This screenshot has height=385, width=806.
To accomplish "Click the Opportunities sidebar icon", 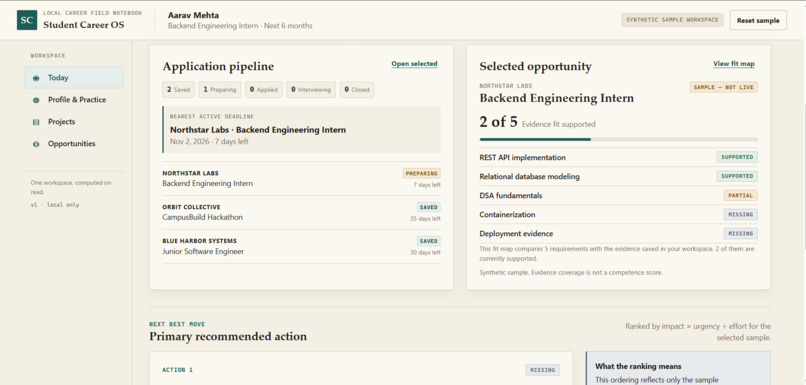I will coord(36,144).
